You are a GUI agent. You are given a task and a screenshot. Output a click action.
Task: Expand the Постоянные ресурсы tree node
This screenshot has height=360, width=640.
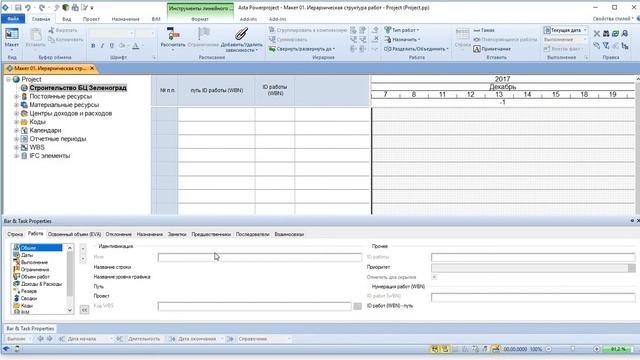pos(17,97)
